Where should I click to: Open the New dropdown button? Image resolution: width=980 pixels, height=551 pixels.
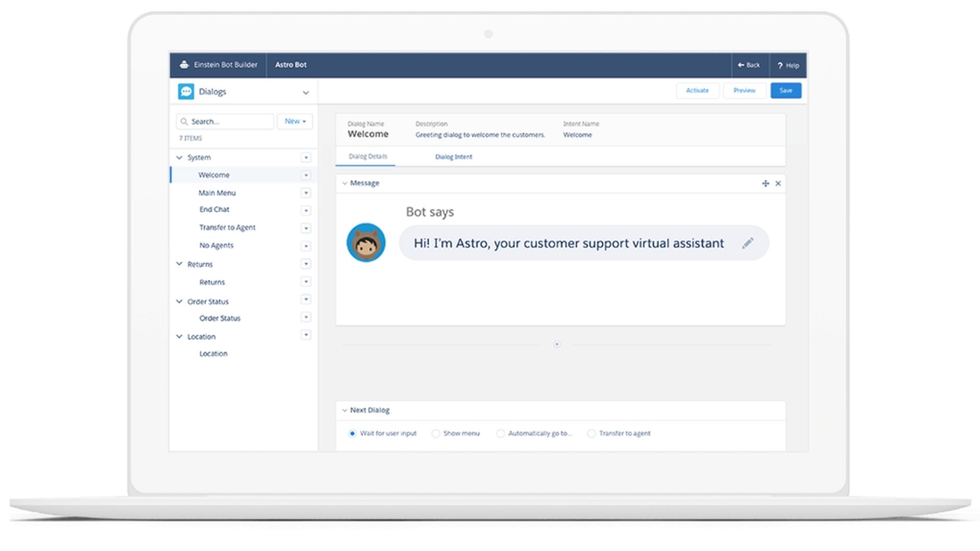(295, 121)
